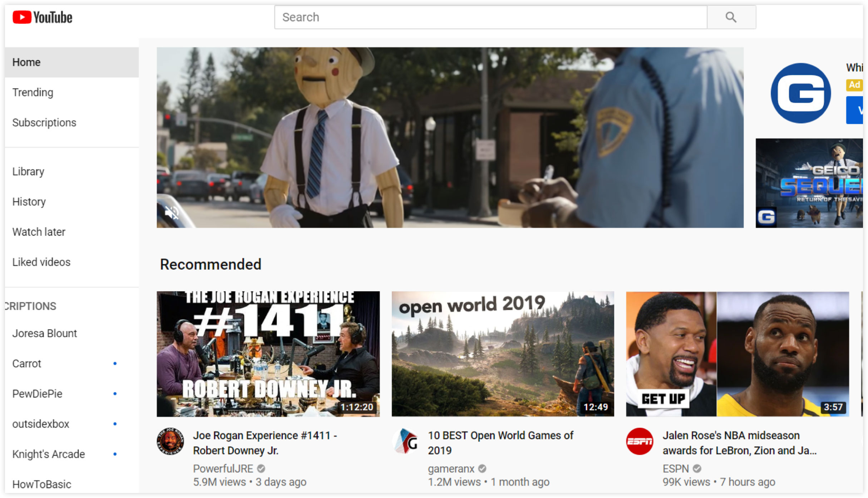Screen dimensions: 868x498
Task: Open the ESPN channel avatar
Action: 640,441
